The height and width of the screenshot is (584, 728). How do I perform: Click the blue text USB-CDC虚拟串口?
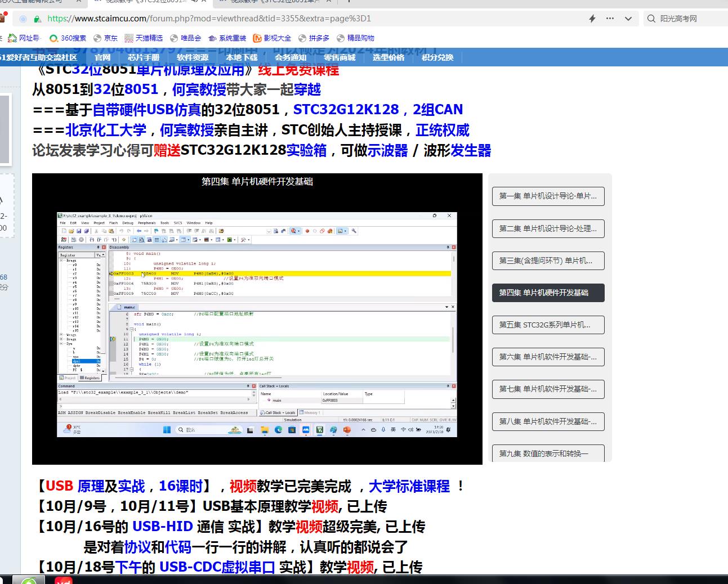pos(217,567)
